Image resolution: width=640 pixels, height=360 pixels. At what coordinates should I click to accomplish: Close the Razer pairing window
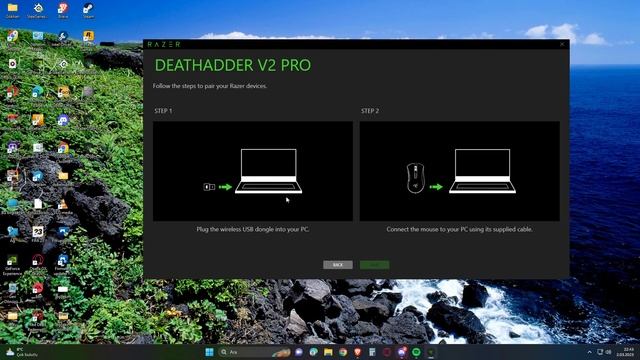pyautogui.click(x=562, y=44)
